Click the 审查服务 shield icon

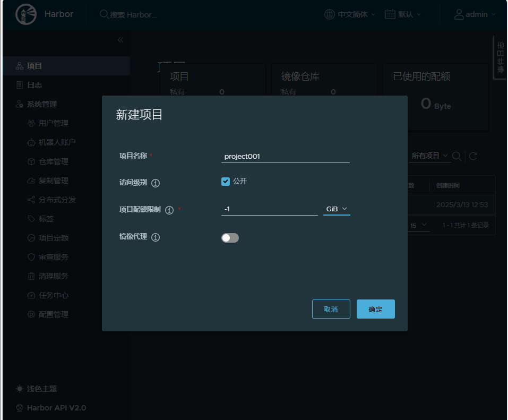(x=31, y=257)
